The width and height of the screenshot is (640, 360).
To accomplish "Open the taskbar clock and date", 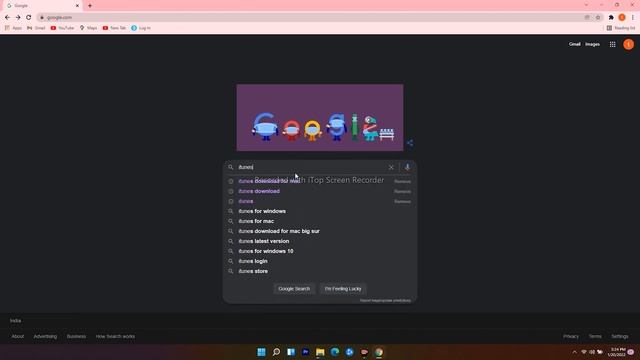I will [x=616, y=352].
